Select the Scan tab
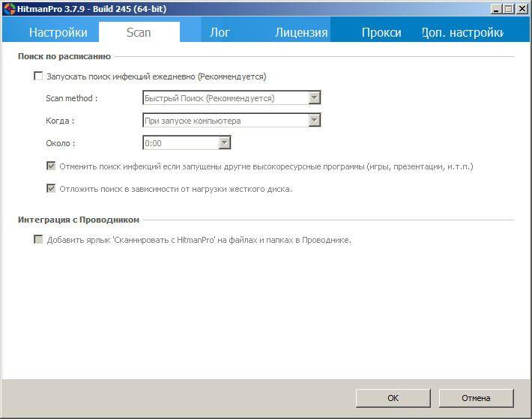The image size is (532, 419). [139, 32]
